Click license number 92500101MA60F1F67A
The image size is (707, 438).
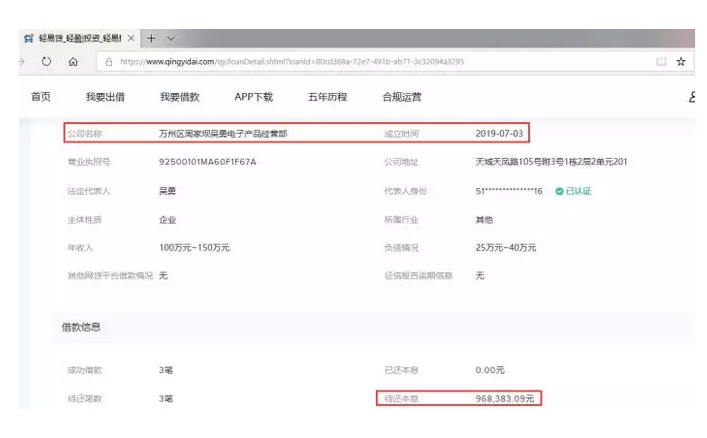207,162
